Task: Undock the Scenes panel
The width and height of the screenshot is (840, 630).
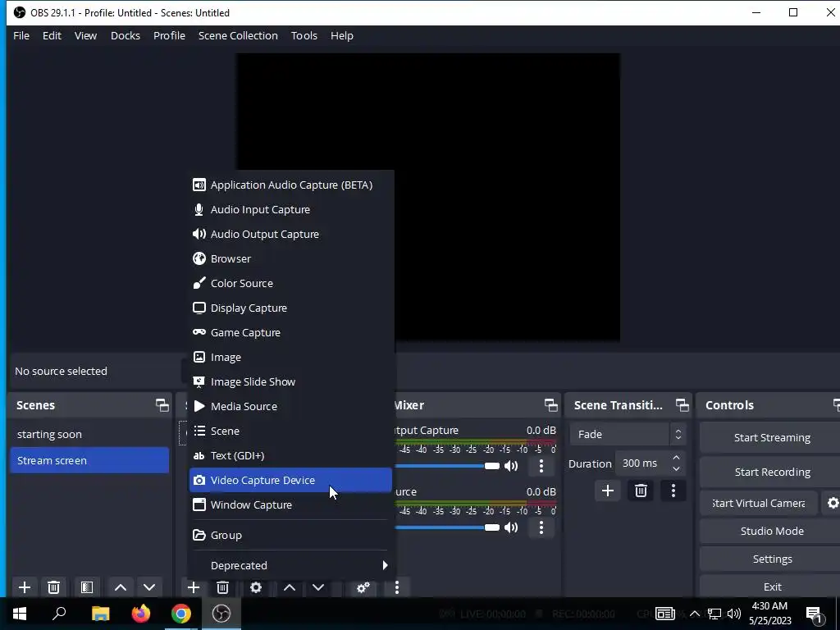Action: (162, 405)
